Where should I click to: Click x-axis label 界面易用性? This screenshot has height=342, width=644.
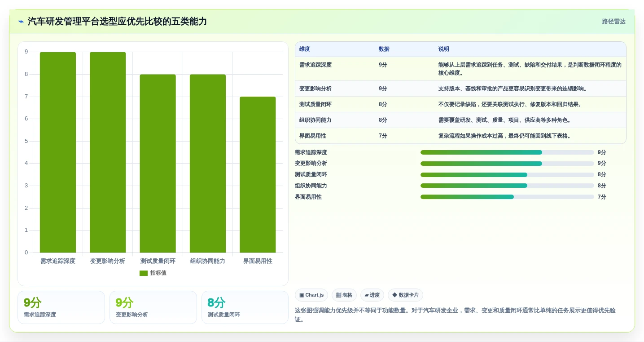pyautogui.click(x=258, y=261)
